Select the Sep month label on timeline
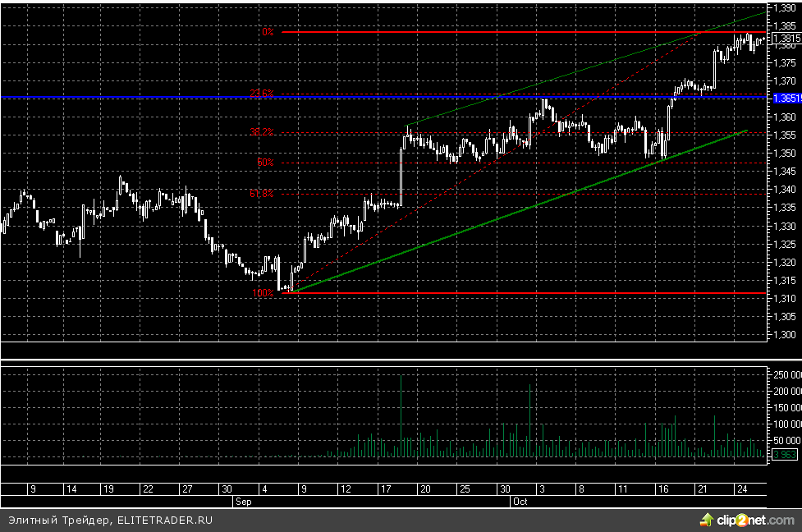This screenshot has height=532, width=802. [242, 499]
